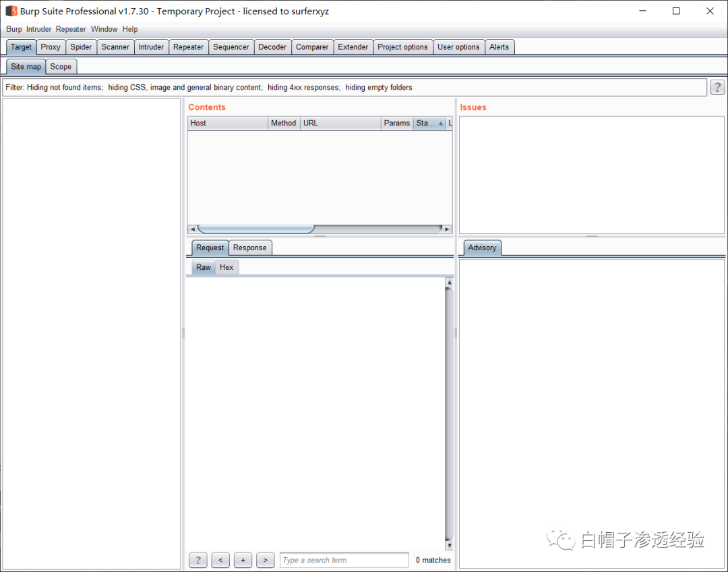Click the plus search options button
The height and width of the screenshot is (572, 728).
point(243,560)
